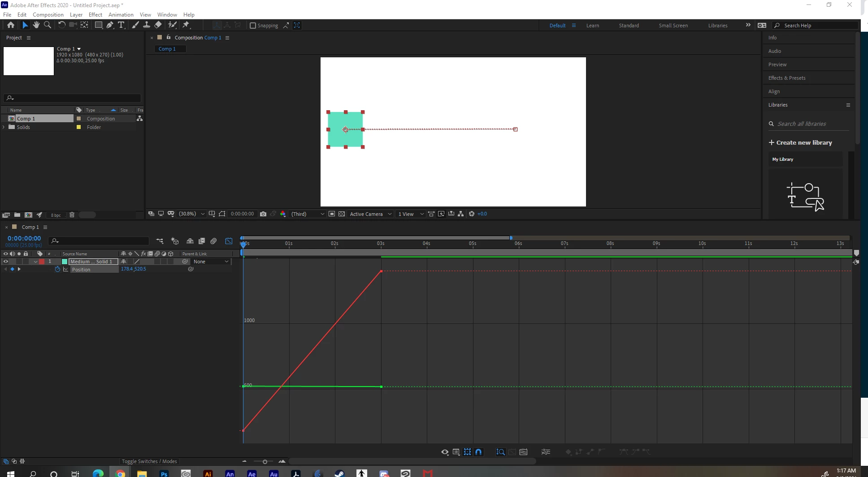868x477 pixels.
Task: Create new folder icon in Project panel
Action: pos(17,215)
